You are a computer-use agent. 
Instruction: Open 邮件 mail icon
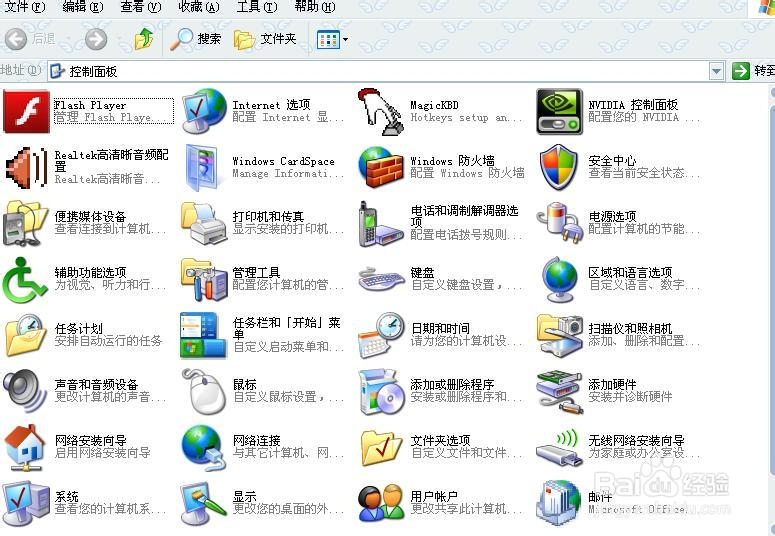point(559,503)
